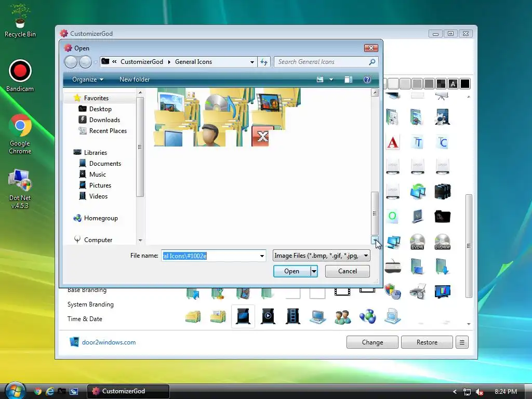
Task: Click the Restore button
Action: [x=427, y=342]
